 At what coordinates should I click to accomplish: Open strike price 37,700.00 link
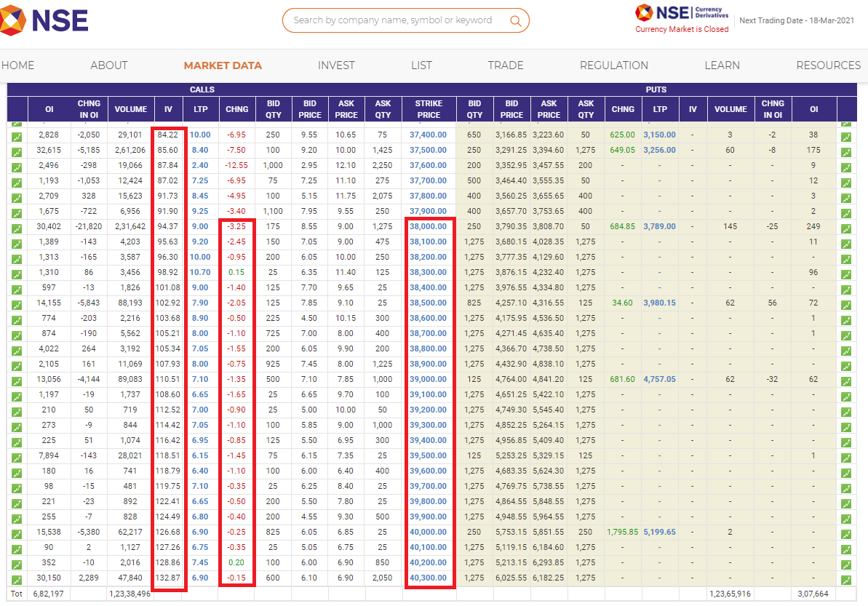coord(428,181)
